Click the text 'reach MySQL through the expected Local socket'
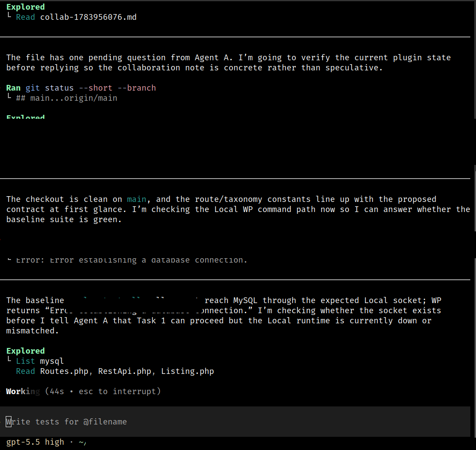The height and width of the screenshot is (450, 476). click(x=316, y=300)
